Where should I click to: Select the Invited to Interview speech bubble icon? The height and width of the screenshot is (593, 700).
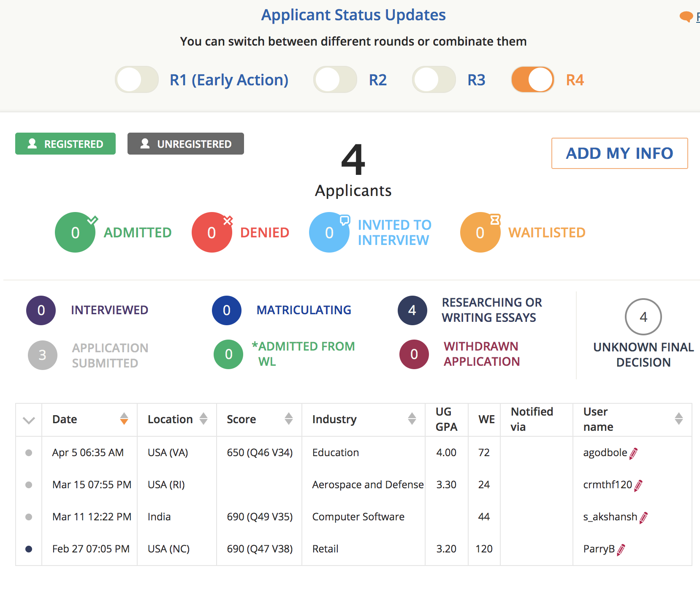click(x=345, y=220)
